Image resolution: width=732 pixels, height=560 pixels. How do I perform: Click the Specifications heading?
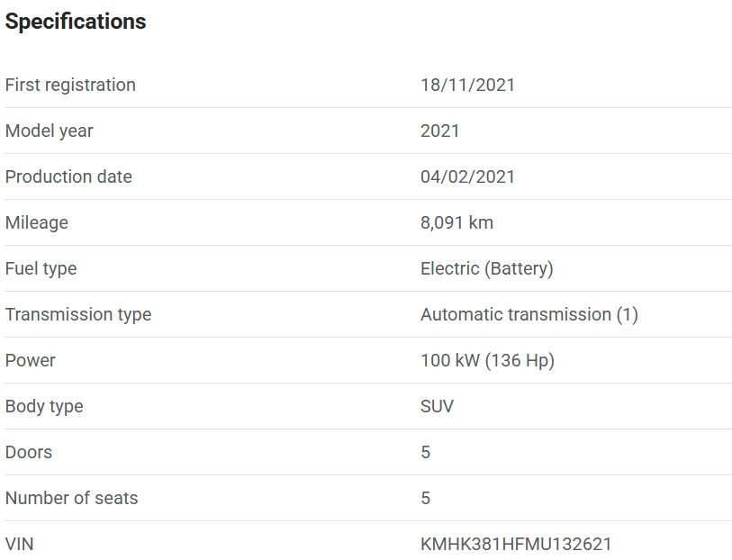click(x=76, y=22)
